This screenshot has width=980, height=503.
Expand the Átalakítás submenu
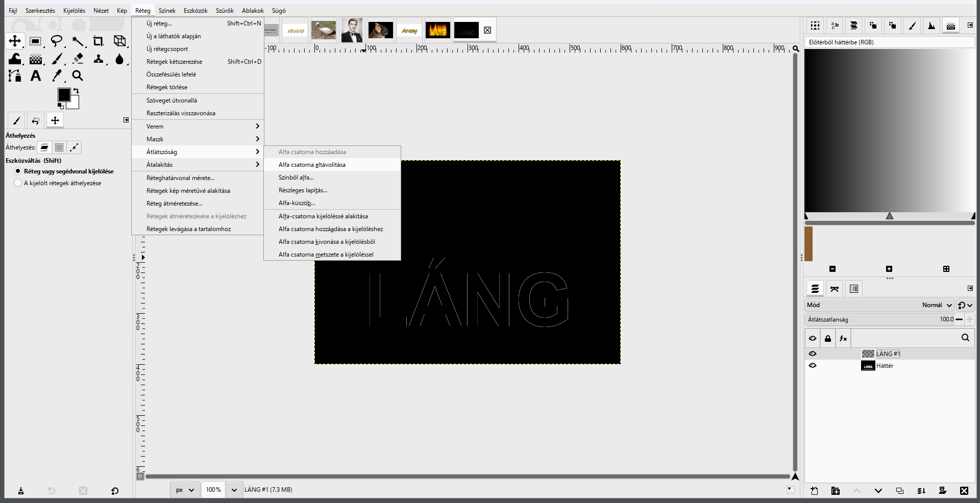click(198, 164)
